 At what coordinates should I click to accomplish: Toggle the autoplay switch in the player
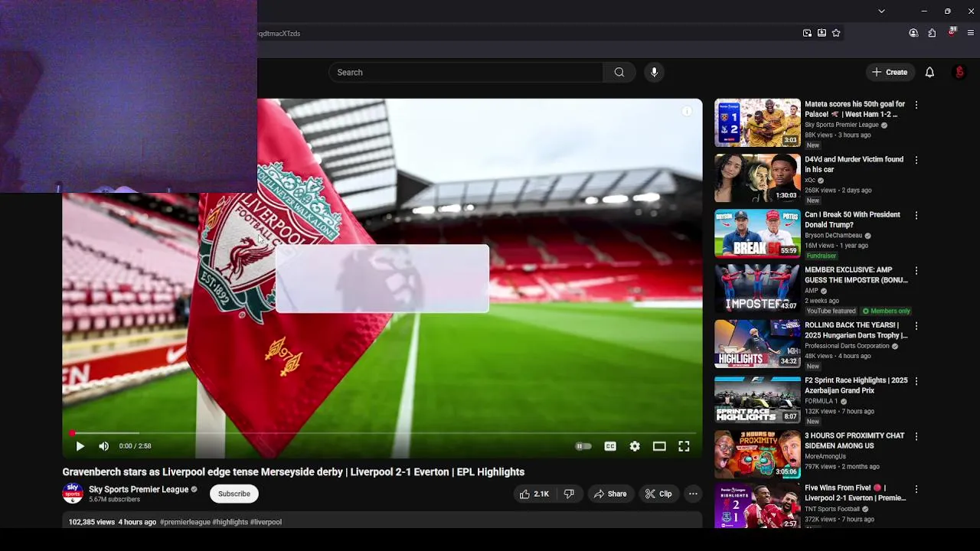tap(583, 446)
